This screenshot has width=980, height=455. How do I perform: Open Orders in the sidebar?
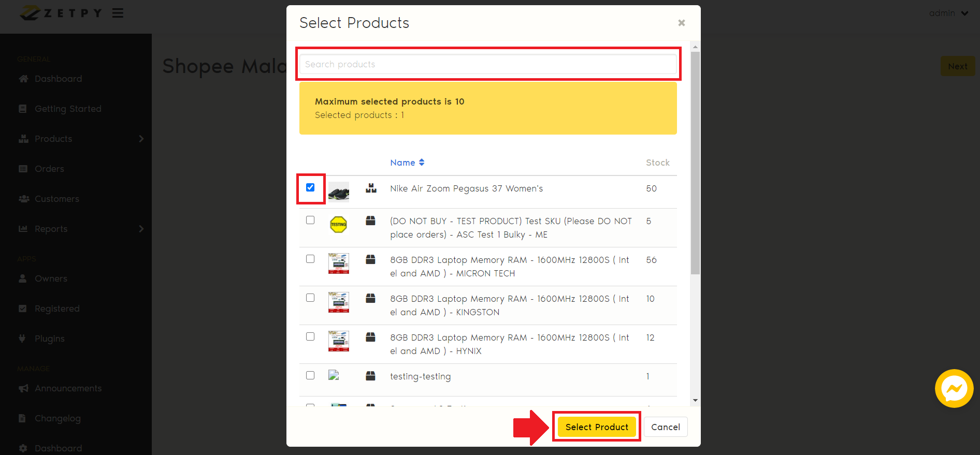49,169
